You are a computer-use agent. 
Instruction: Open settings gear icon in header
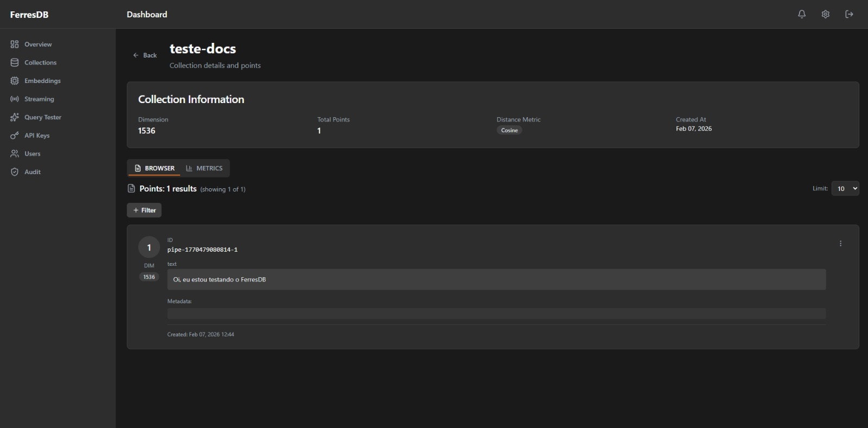pyautogui.click(x=825, y=14)
